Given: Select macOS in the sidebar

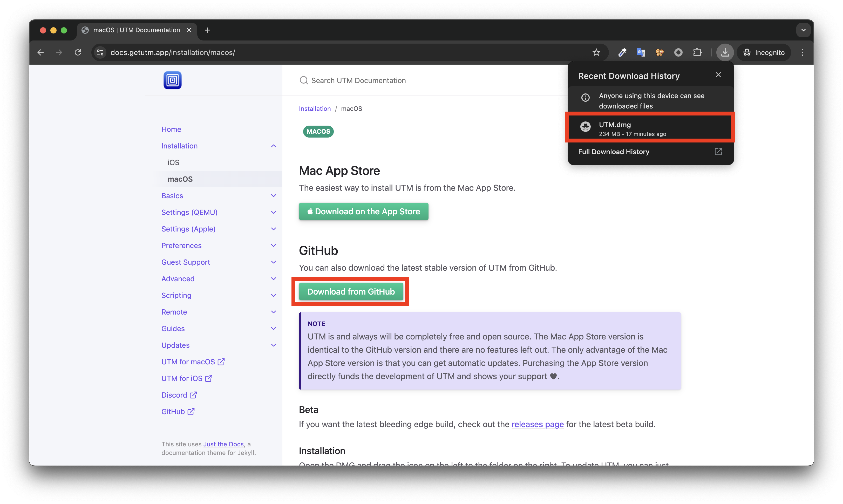Looking at the screenshot, I should click(x=180, y=179).
